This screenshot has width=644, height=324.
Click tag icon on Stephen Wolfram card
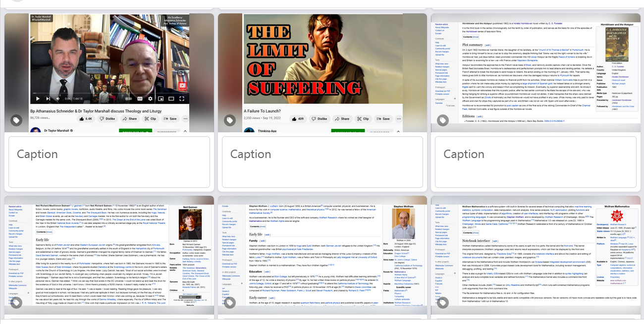click(x=229, y=302)
